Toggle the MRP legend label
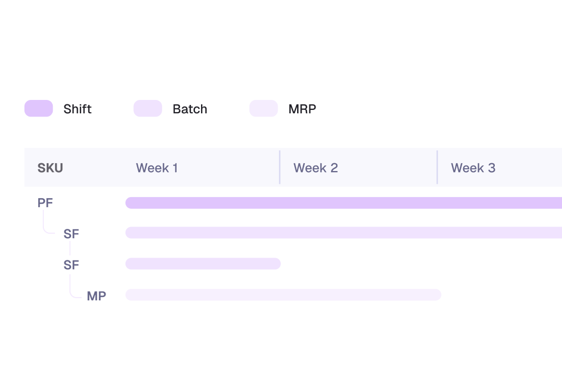The height and width of the screenshot is (392, 562). [302, 109]
